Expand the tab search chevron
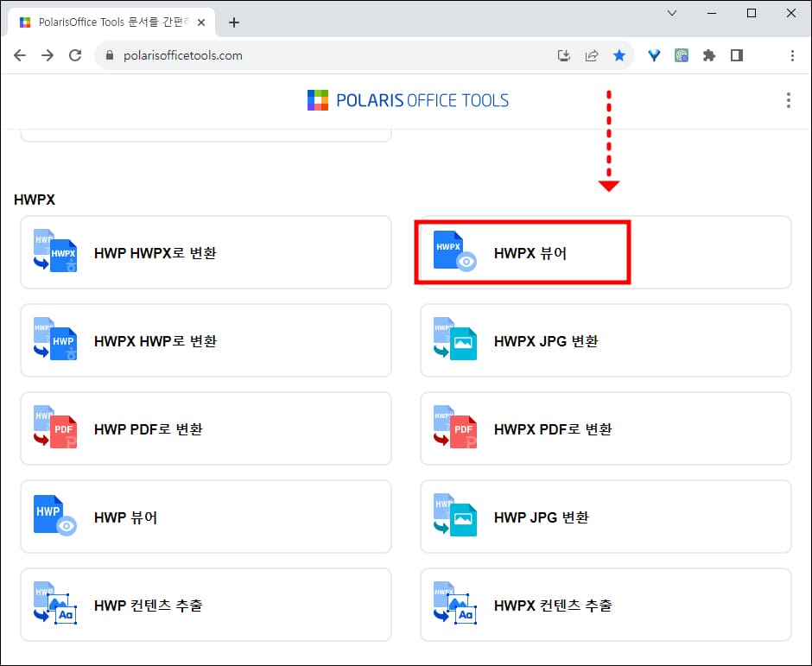 (x=672, y=13)
